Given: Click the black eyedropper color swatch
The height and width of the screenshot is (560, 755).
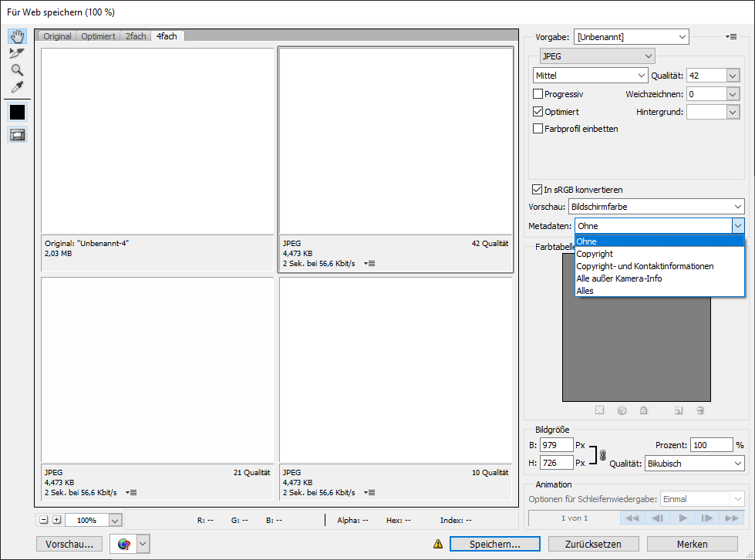Looking at the screenshot, I should 17,112.
